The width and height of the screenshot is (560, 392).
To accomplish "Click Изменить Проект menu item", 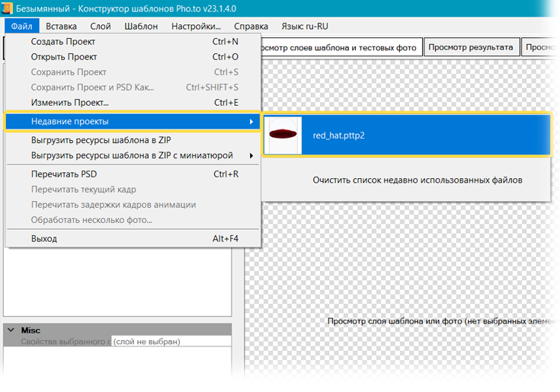I will coord(70,103).
